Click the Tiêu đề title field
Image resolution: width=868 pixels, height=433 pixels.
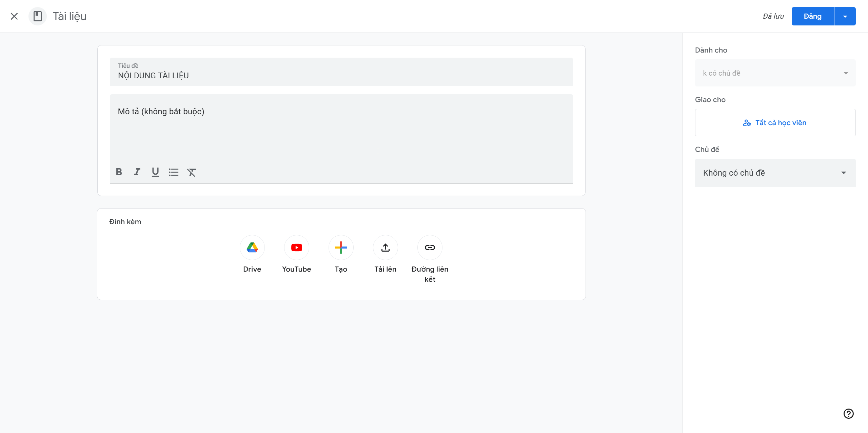341,75
